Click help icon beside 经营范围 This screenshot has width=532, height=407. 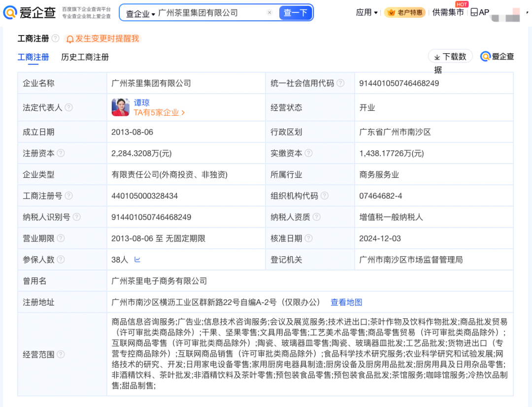tap(61, 354)
